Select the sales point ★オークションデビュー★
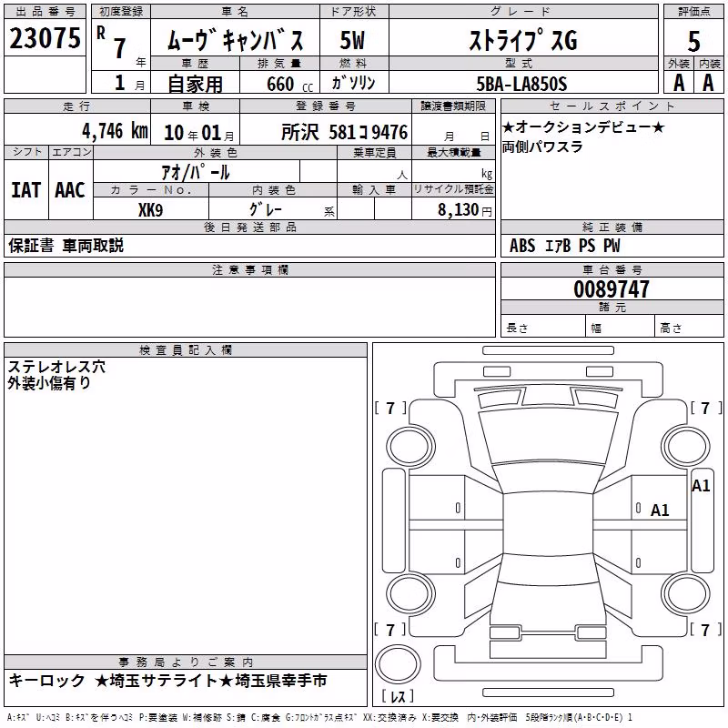Image resolution: width=728 pixels, height=728 pixels. click(583, 126)
